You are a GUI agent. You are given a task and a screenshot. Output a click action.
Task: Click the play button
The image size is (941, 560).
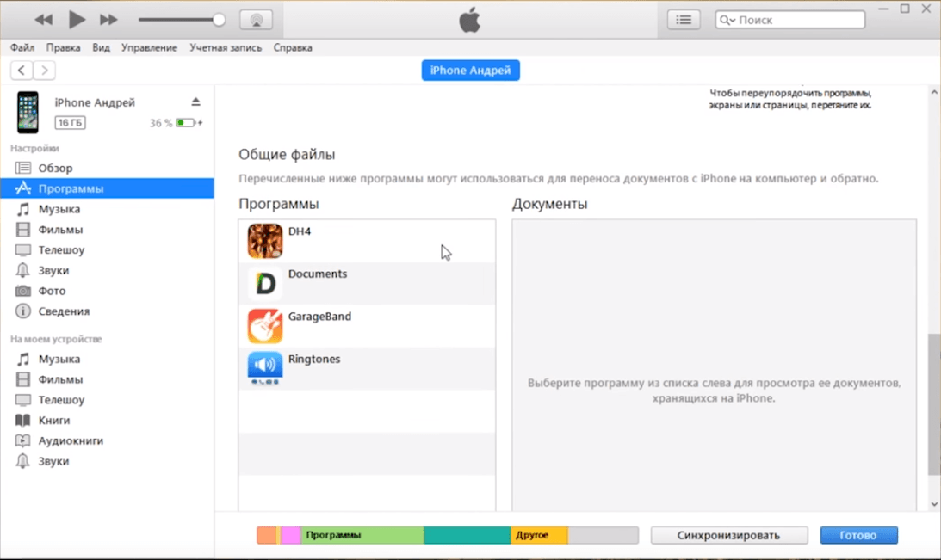(77, 19)
